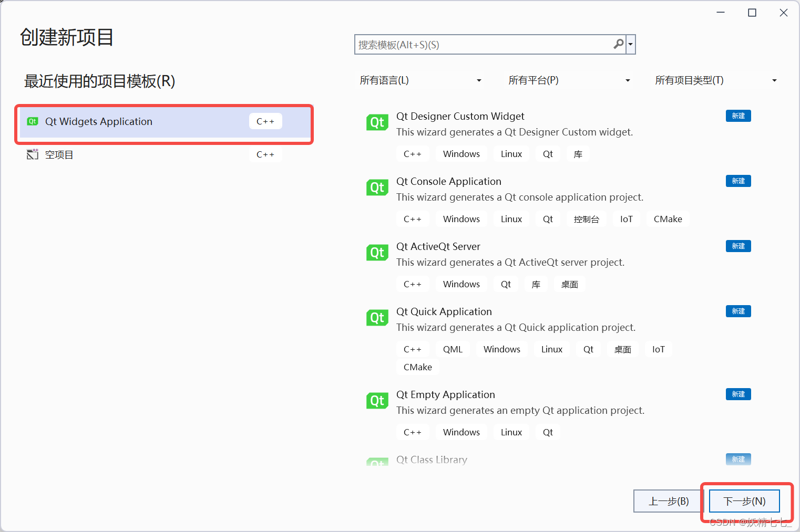The height and width of the screenshot is (532, 800).
Task: Click the CMake tag under Qt Console Application
Action: (668, 219)
